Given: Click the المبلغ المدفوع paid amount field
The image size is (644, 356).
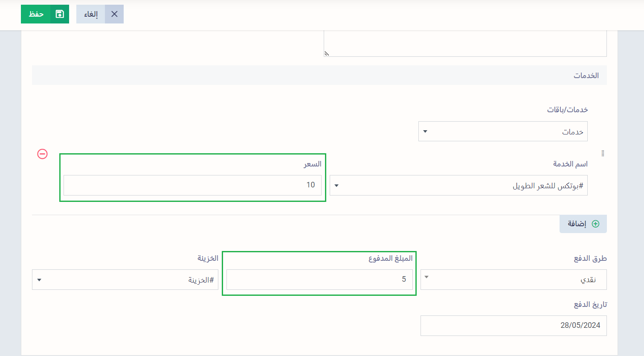Looking at the screenshot, I should 319,280.
